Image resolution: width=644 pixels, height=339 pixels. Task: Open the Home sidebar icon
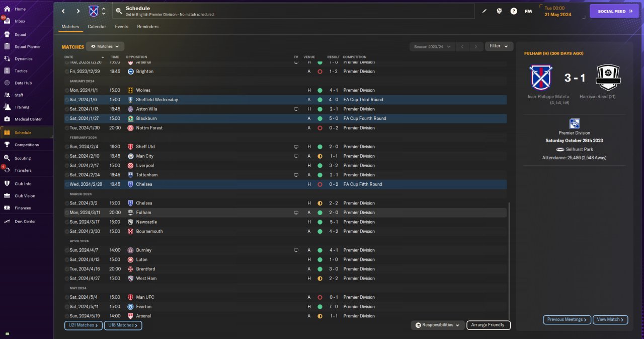pos(7,9)
